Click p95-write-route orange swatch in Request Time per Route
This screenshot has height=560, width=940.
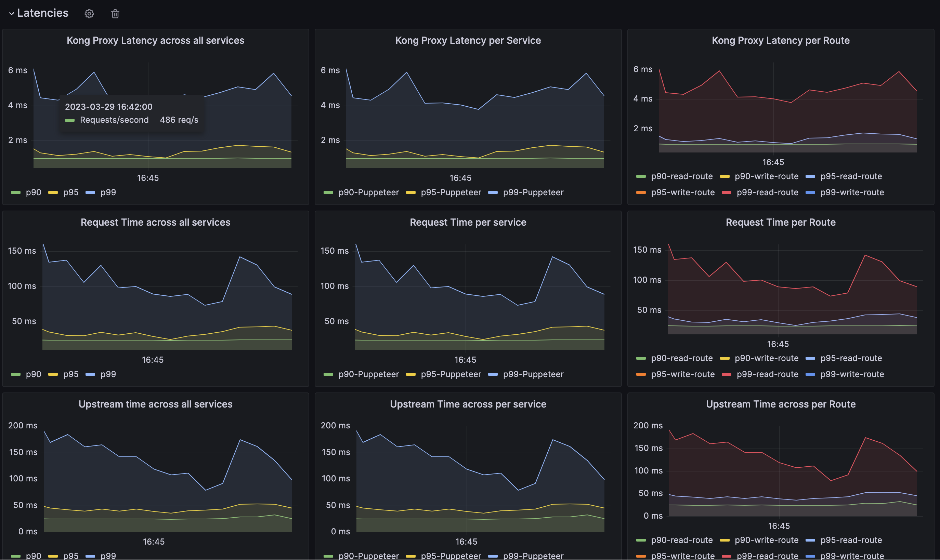(x=641, y=374)
